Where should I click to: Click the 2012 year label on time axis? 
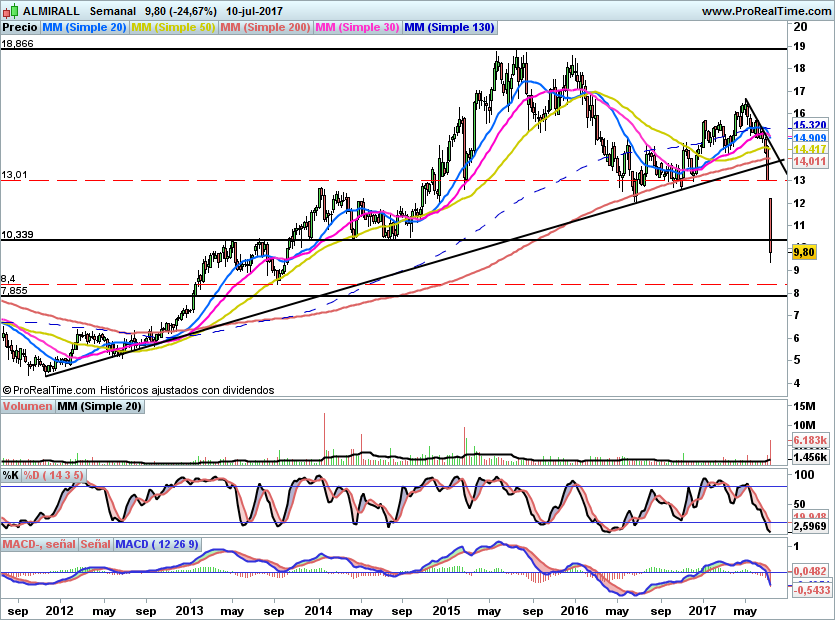(x=59, y=611)
